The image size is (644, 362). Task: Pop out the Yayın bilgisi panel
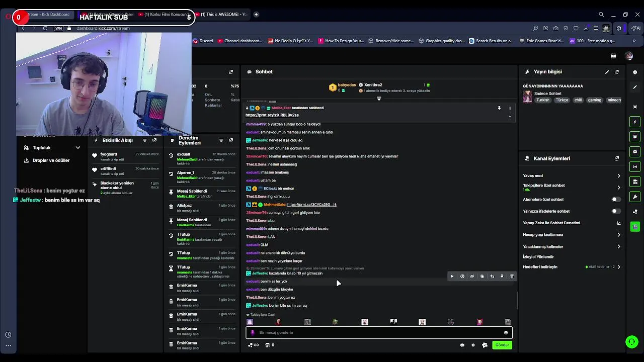617,72
